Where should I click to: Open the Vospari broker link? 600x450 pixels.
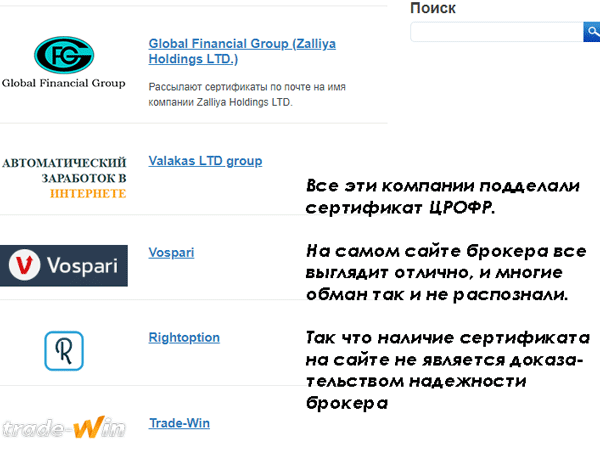pos(171,253)
